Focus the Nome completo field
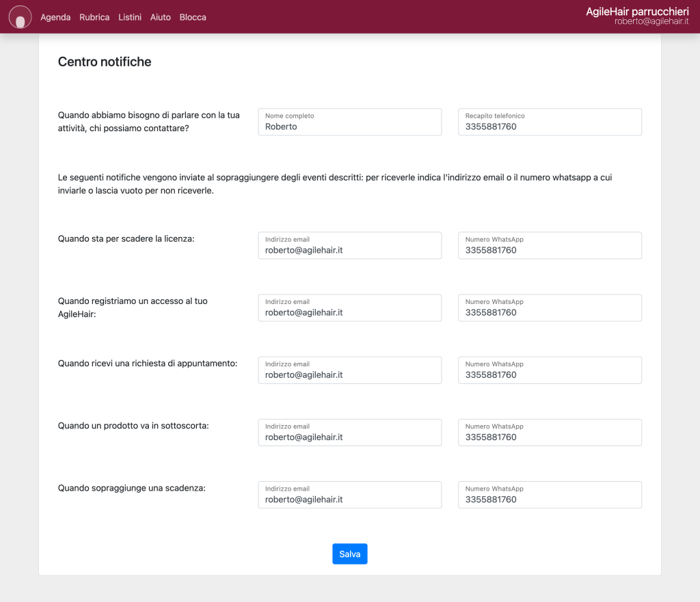The width and height of the screenshot is (700, 602). click(x=349, y=122)
